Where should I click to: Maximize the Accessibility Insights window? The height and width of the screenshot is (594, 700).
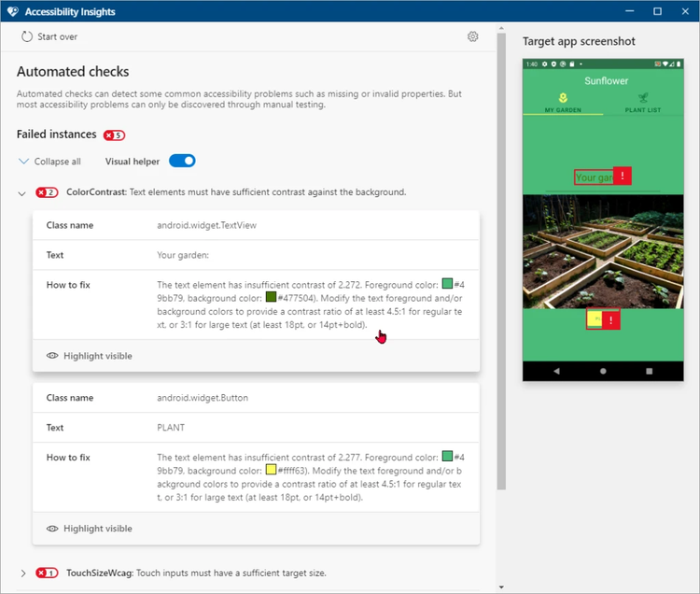point(657,11)
